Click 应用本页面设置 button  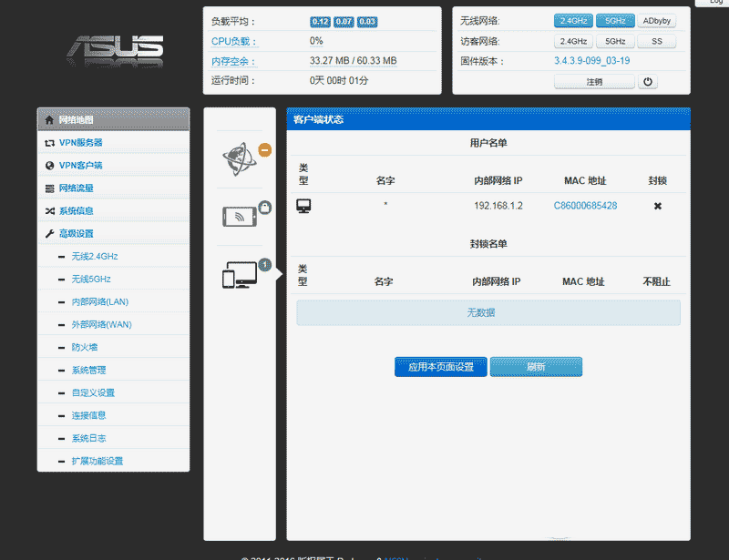point(441,367)
